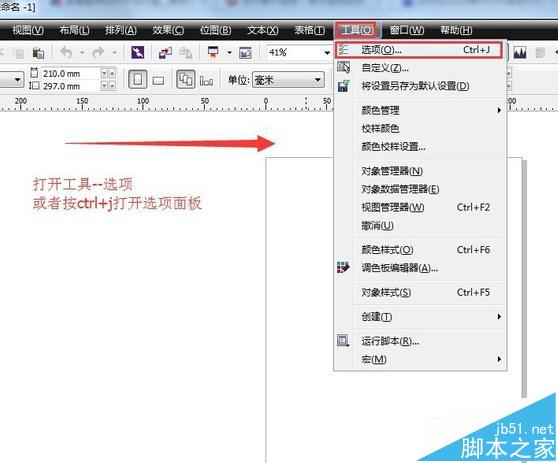The width and height of the screenshot is (558, 463).
Task: Click the page width stepper arrows
Action: [x=108, y=74]
